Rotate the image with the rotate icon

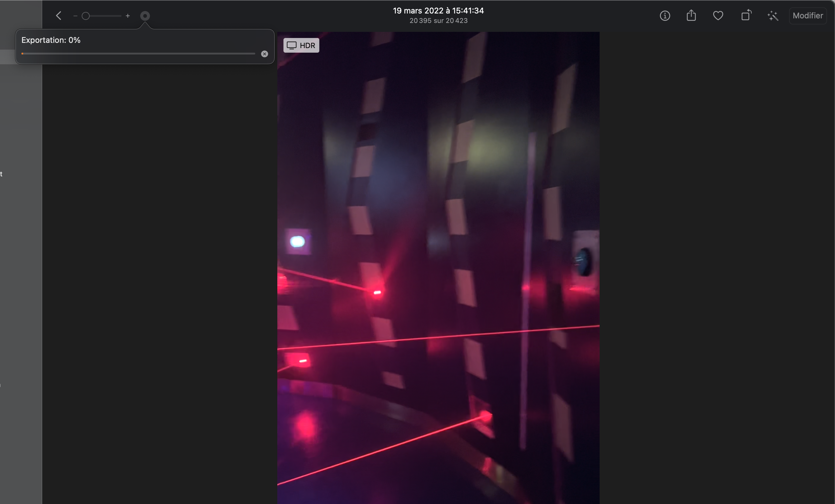(x=746, y=16)
